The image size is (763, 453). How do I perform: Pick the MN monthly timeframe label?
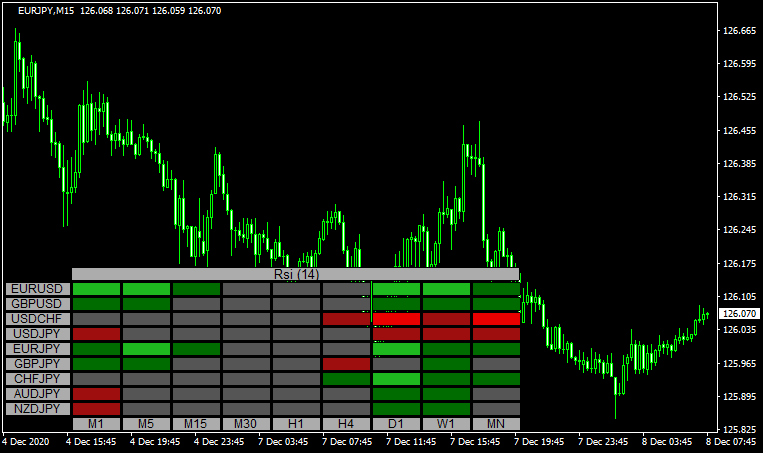[x=496, y=424]
